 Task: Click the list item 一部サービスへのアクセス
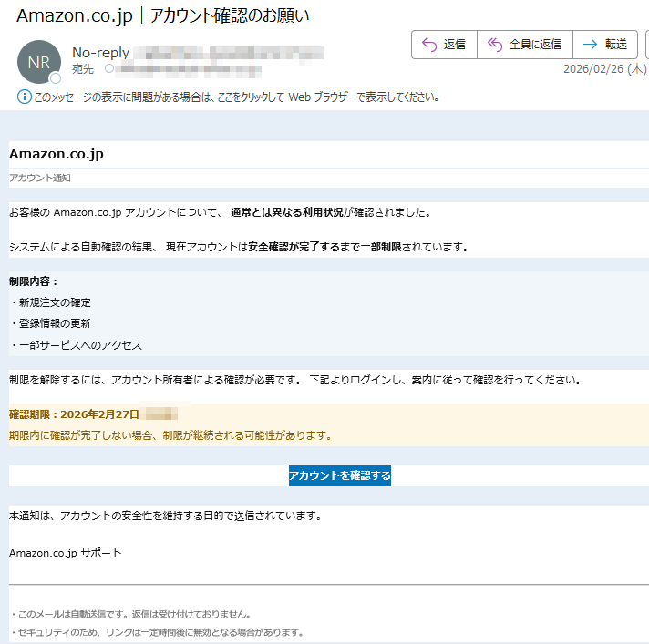coord(80,345)
